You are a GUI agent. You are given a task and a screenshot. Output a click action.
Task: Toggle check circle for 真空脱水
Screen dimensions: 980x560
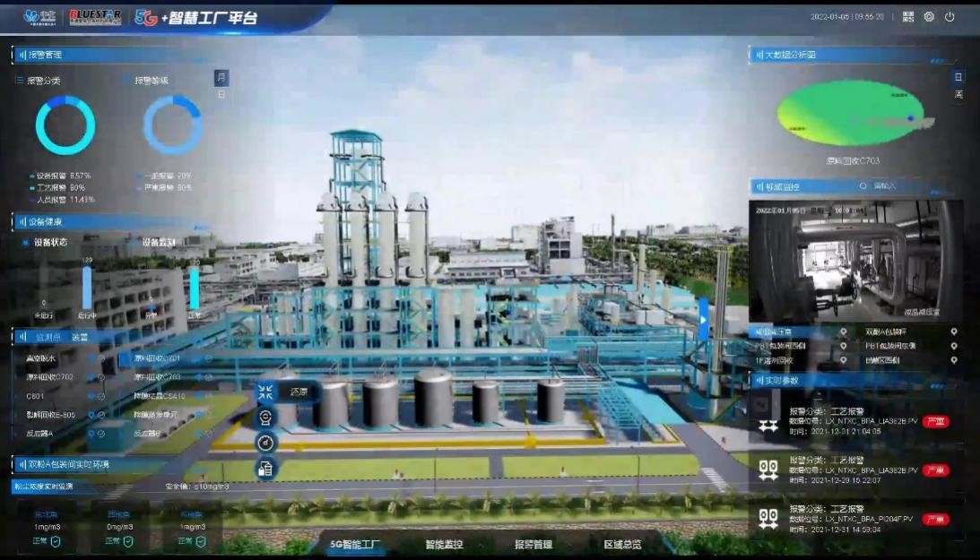101,358
